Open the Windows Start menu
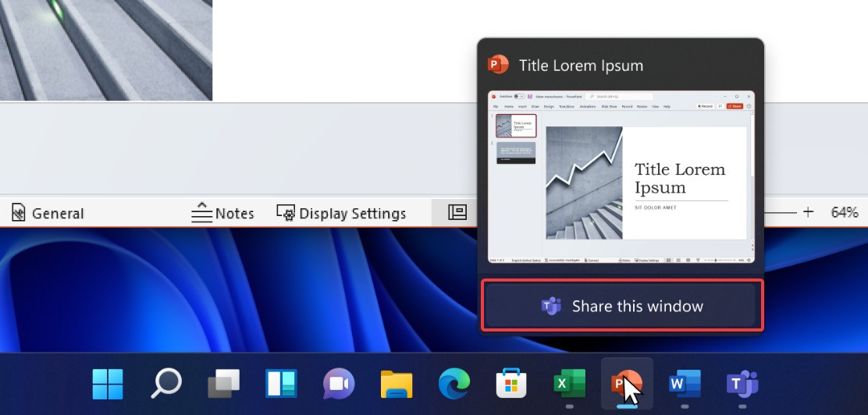 pos(108,384)
